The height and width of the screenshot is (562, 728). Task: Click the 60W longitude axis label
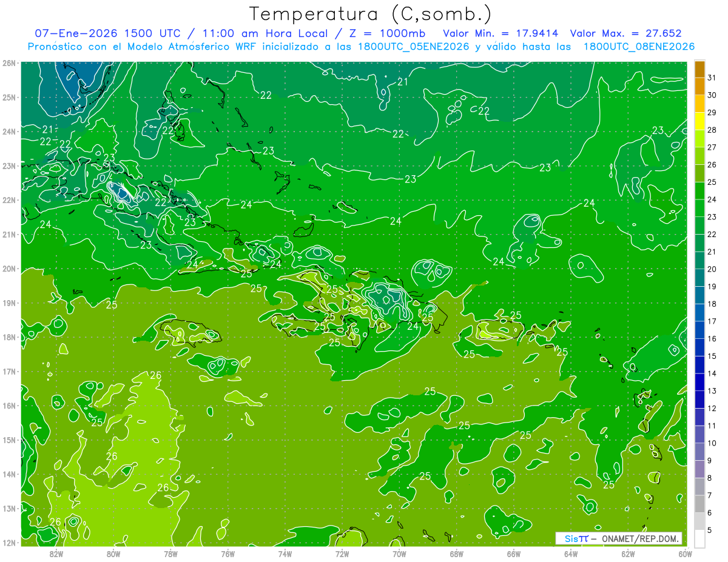[x=685, y=554]
